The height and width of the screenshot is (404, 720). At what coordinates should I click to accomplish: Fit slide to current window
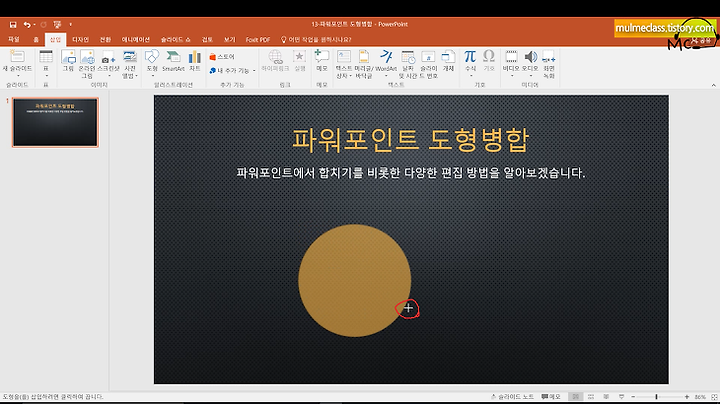coord(714,397)
